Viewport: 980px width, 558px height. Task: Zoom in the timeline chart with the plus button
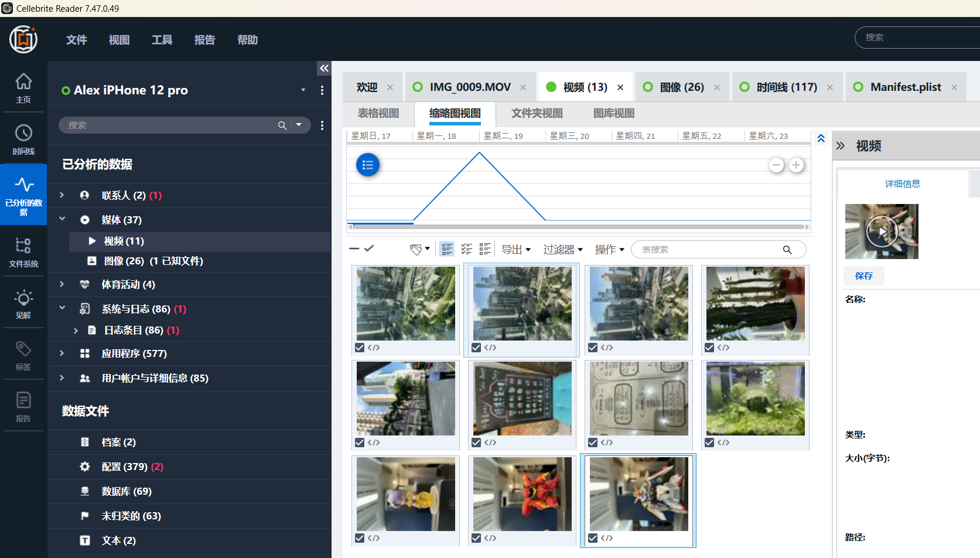(x=796, y=165)
